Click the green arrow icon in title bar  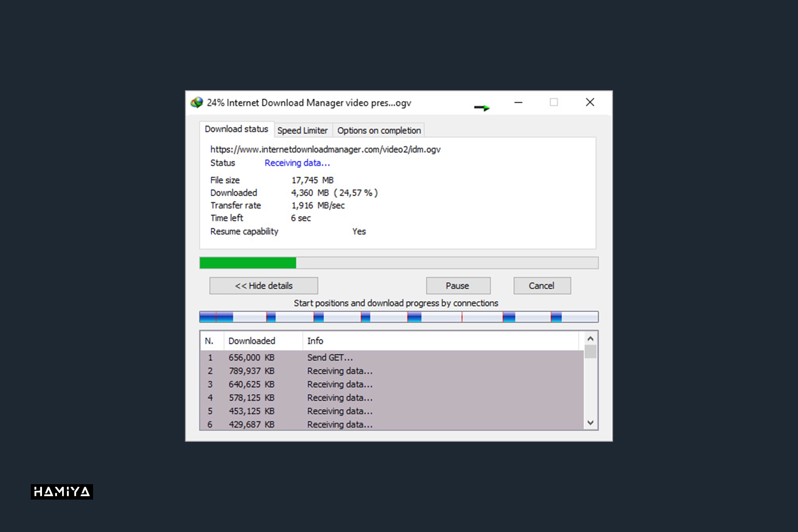(482, 108)
